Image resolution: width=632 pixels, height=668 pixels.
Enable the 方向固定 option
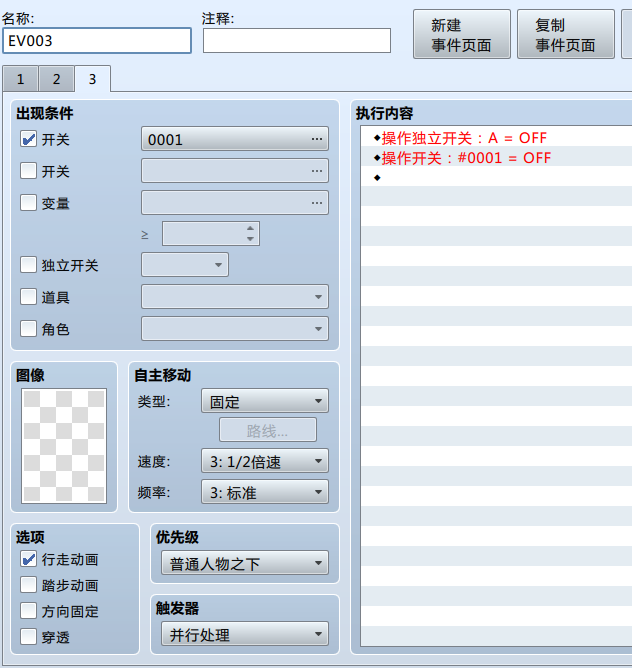coord(29,611)
